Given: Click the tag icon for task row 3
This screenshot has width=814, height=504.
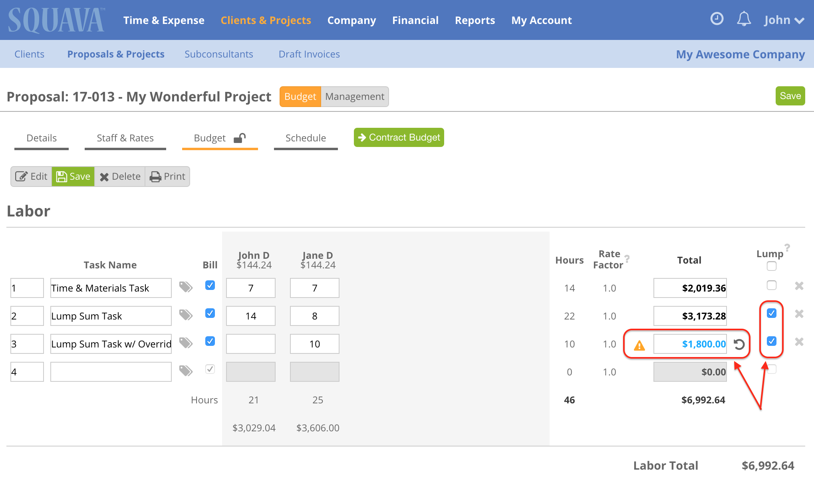Looking at the screenshot, I should pyautogui.click(x=186, y=343).
